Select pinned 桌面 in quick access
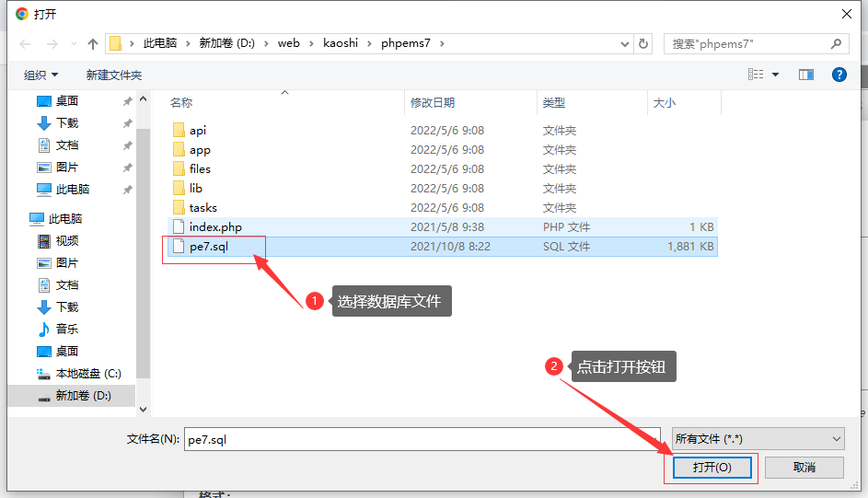 coord(67,101)
